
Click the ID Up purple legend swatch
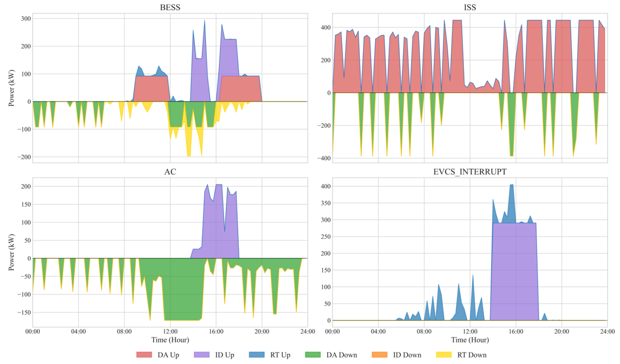[202, 355]
